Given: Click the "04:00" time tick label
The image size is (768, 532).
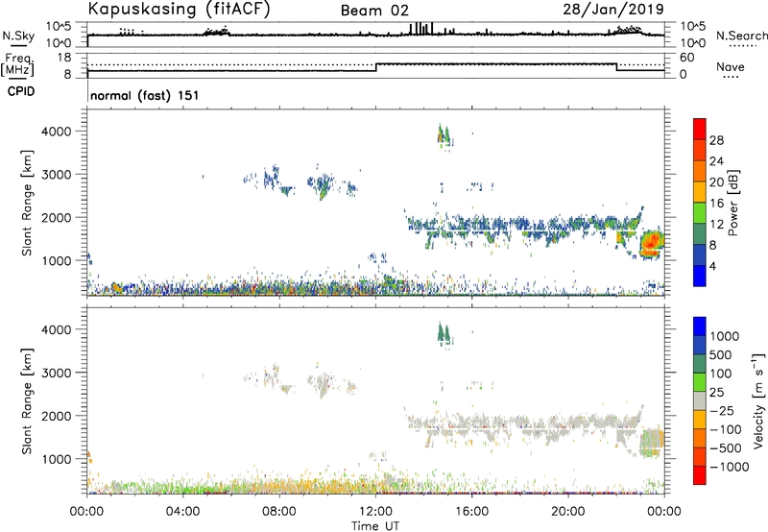Looking at the screenshot, I should click(x=182, y=512).
